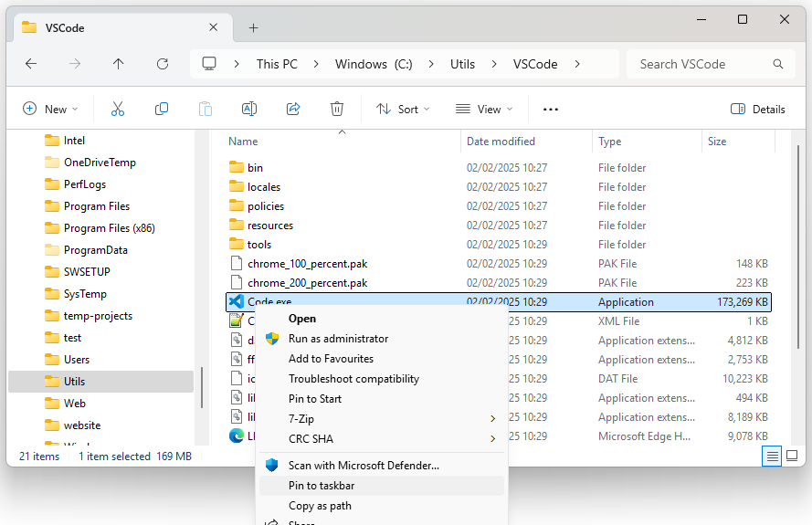Click the search magnifier icon
The image size is (812, 525).
[x=778, y=64]
